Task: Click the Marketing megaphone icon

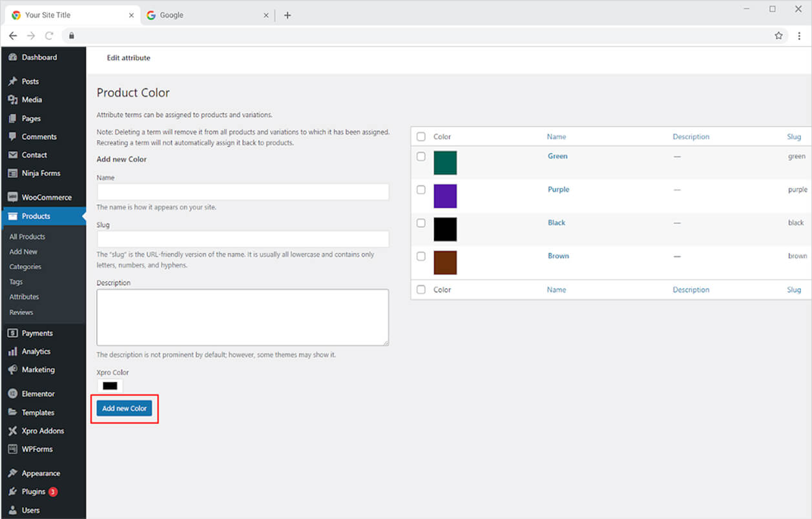Action: click(12, 370)
